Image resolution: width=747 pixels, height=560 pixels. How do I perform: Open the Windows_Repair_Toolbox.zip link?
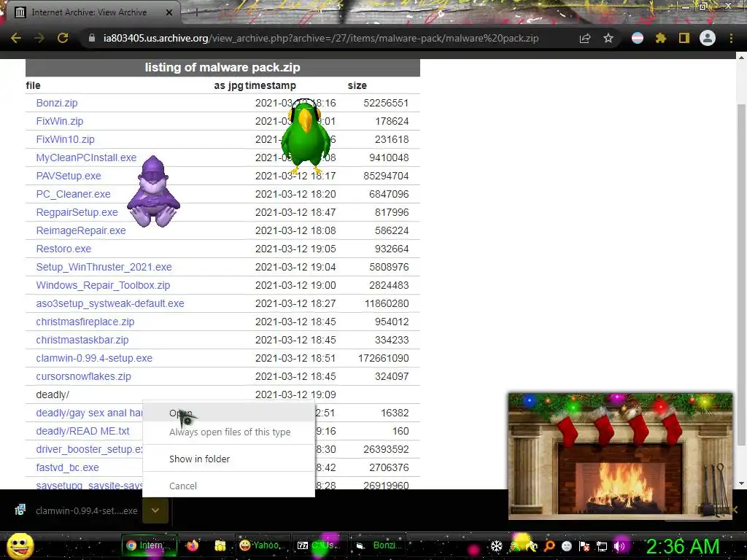(103, 285)
